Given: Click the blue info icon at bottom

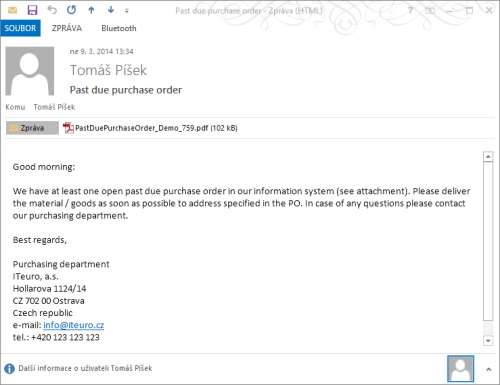Looking at the screenshot, I should (x=9, y=369).
